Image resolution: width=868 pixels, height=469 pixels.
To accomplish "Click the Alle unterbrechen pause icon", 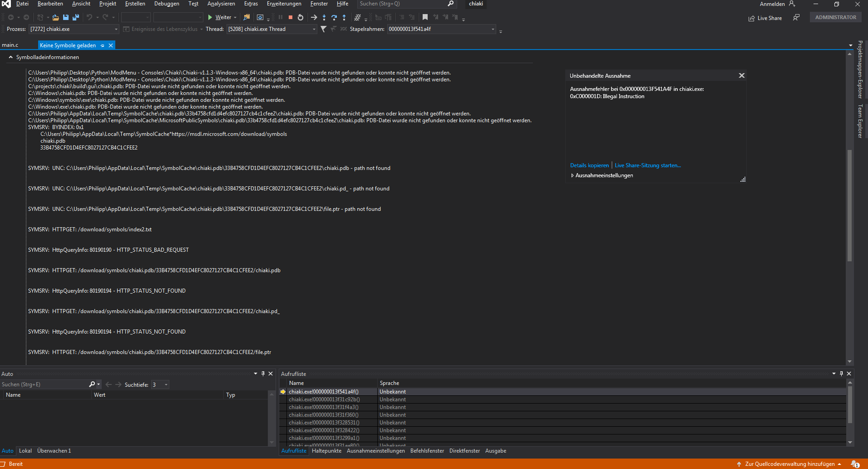I will click(x=281, y=17).
